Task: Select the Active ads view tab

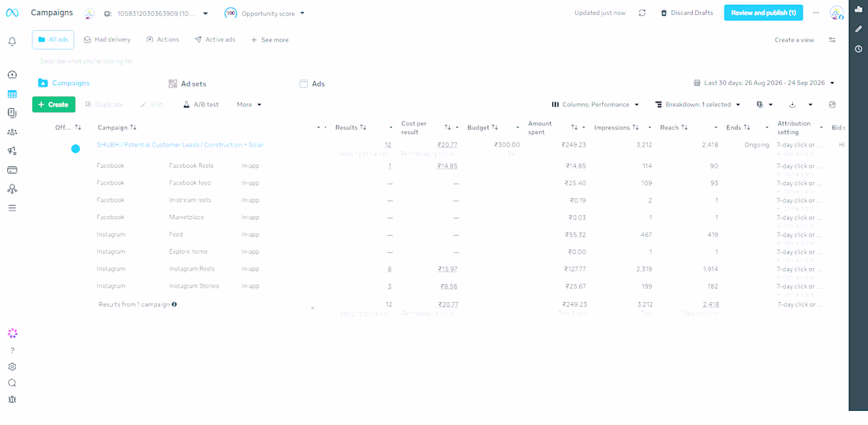Action: [215, 40]
